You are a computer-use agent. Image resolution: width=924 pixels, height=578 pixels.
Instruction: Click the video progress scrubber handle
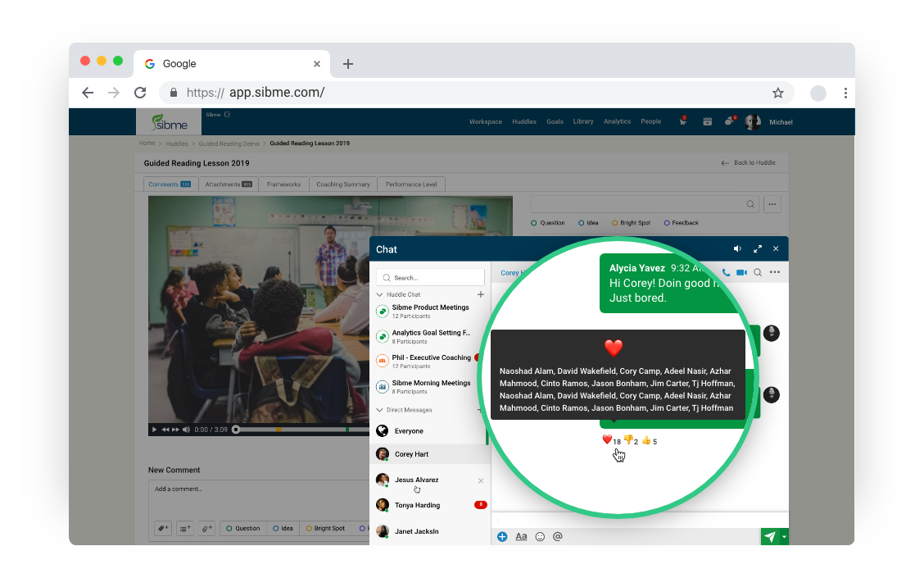pyautogui.click(x=236, y=430)
